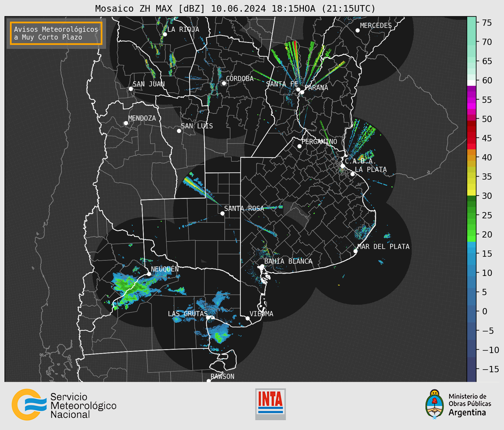Click the MAR DEL PLATA city marker dot

356,251
